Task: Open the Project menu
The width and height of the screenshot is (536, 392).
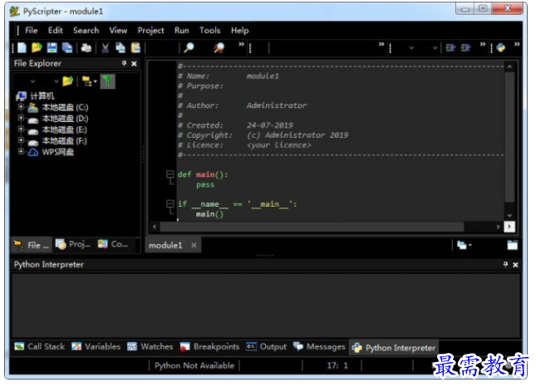Action: 150,31
